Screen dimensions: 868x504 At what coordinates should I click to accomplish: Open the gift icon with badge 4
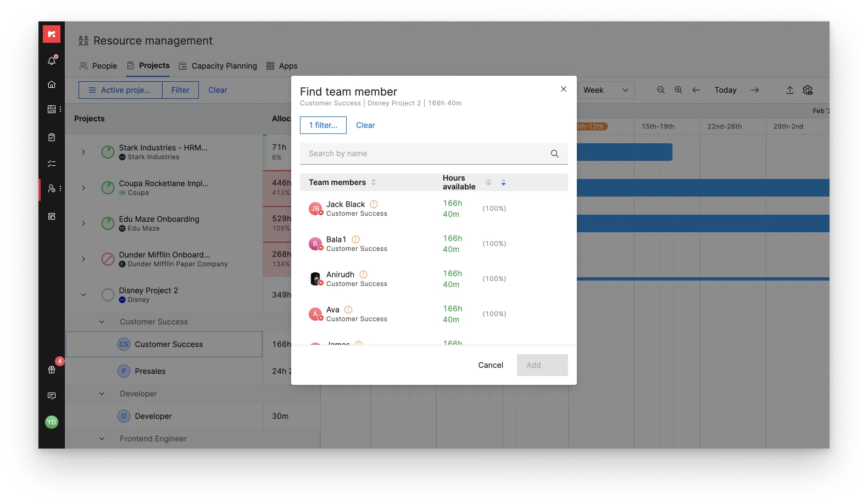tap(52, 369)
